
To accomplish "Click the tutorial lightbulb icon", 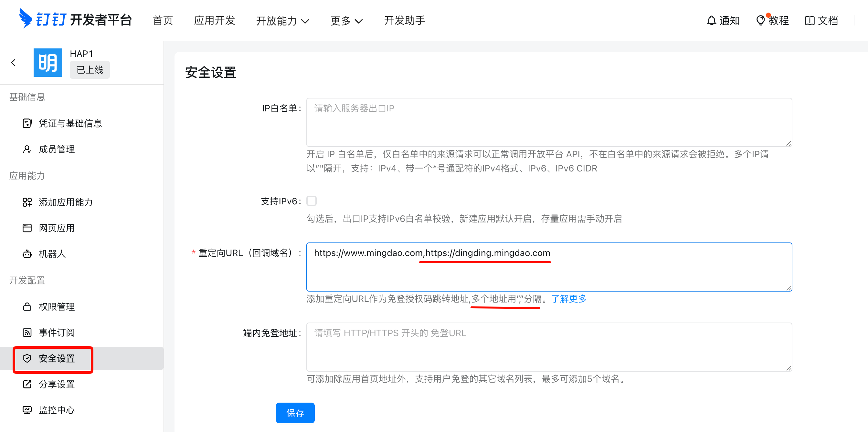I will pyautogui.click(x=760, y=21).
